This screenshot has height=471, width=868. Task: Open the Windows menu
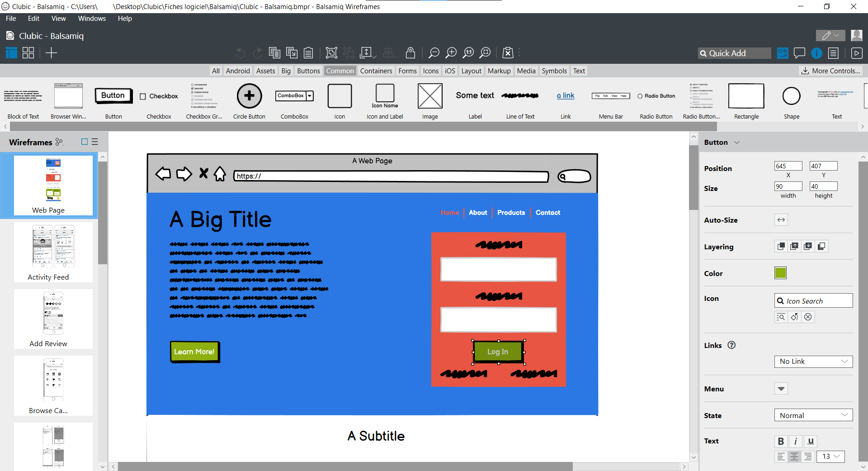pyautogui.click(x=92, y=19)
